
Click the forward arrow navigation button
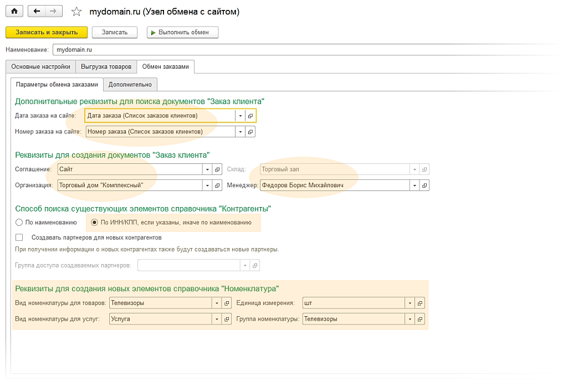pos(53,11)
